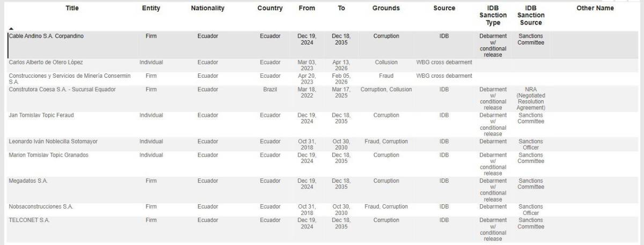This screenshot has width=644, height=245.
Task: Sort by IDB Sanction Type header
Action: (x=493, y=16)
